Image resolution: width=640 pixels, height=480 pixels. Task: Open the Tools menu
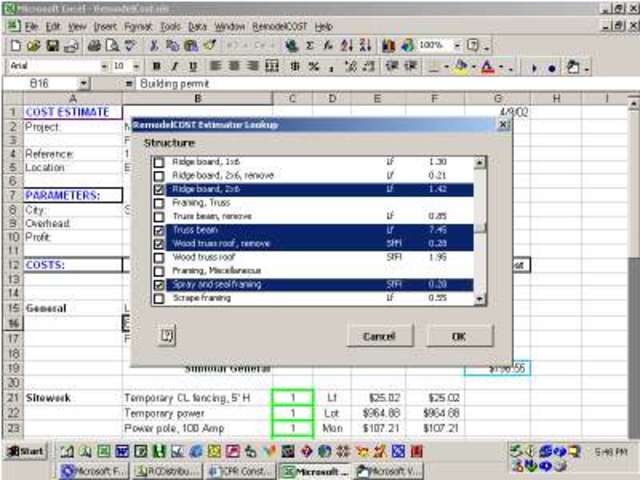[x=170, y=27]
